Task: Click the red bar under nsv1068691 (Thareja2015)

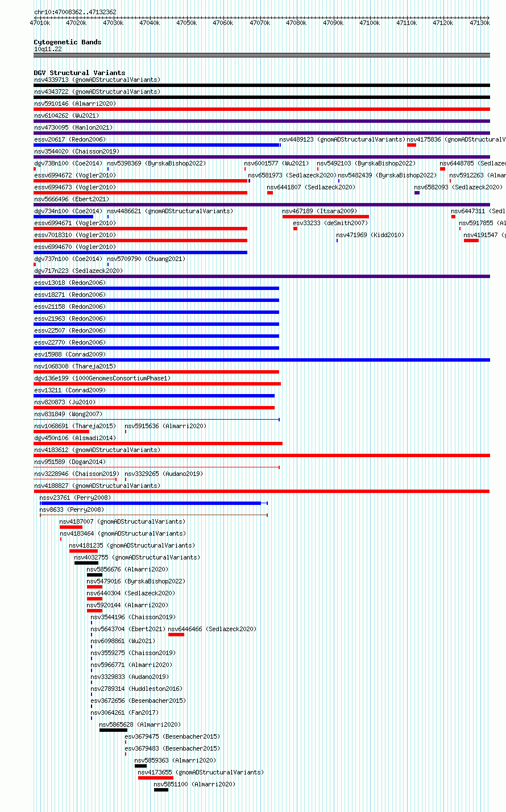Action: click(61, 432)
